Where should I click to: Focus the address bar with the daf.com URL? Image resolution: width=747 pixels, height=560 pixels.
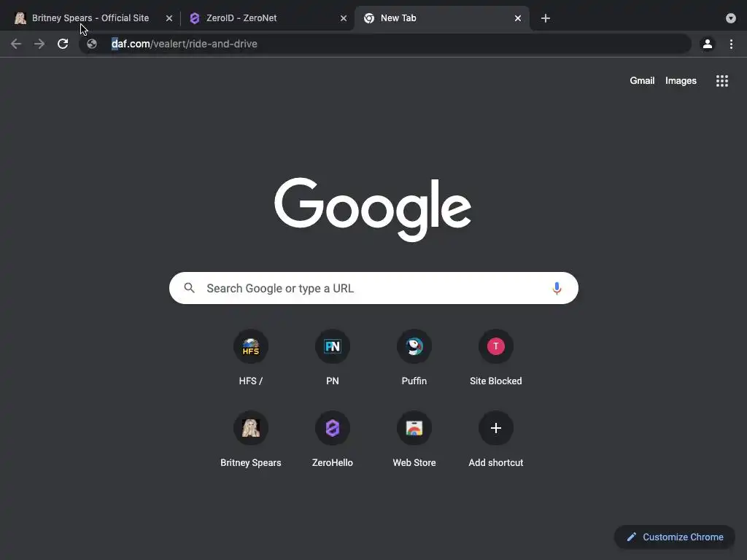tap(385, 44)
